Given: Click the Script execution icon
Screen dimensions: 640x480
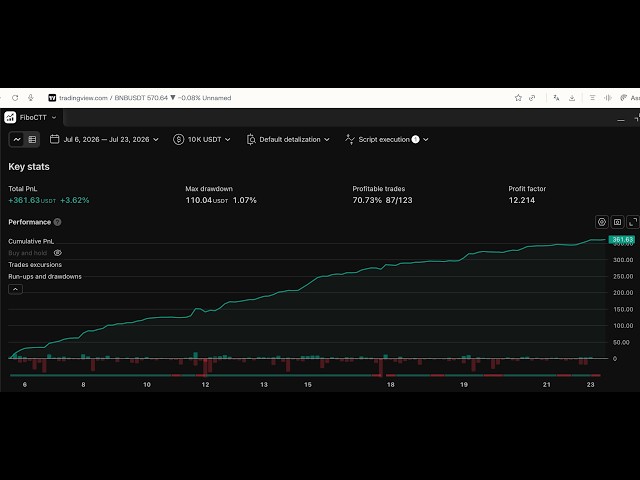Looking at the screenshot, I should 349,140.
